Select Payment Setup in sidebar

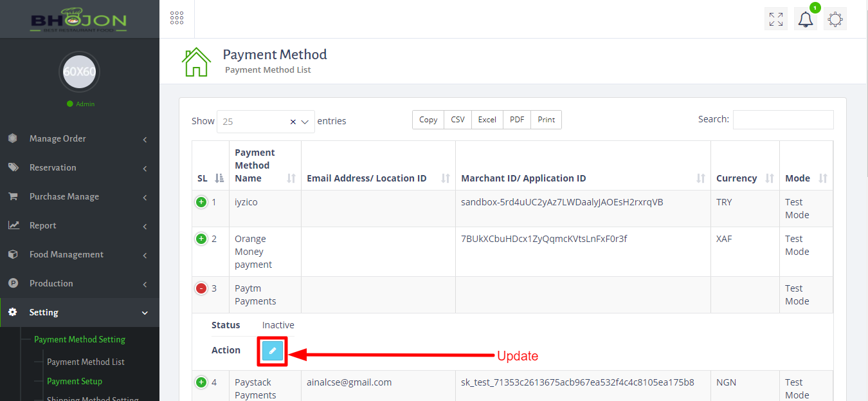coord(75,381)
